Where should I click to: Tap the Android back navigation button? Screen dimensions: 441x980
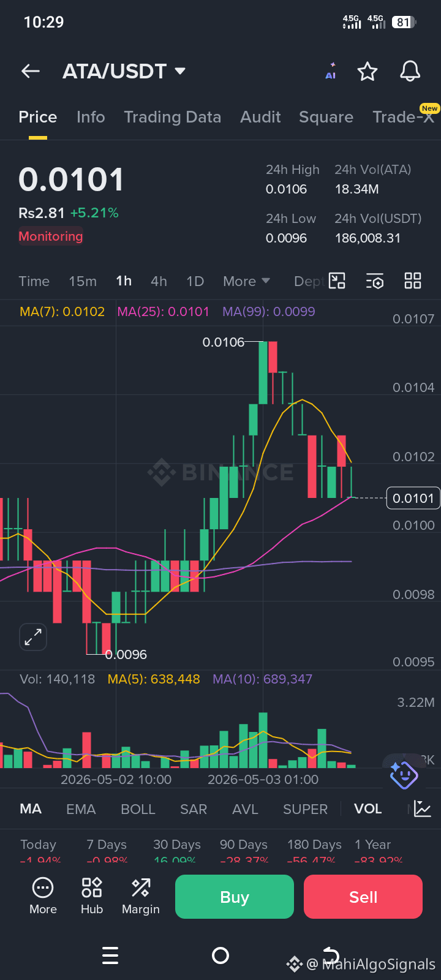point(331,956)
